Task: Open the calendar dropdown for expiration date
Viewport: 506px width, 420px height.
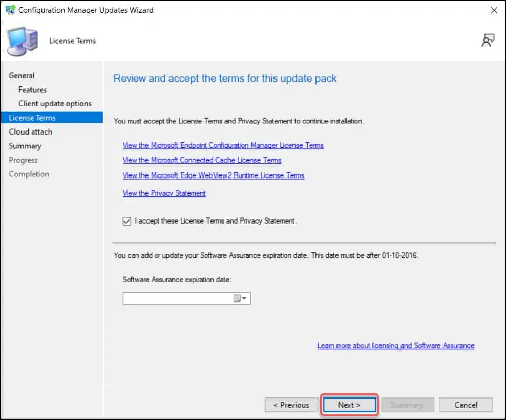Action: click(240, 298)
